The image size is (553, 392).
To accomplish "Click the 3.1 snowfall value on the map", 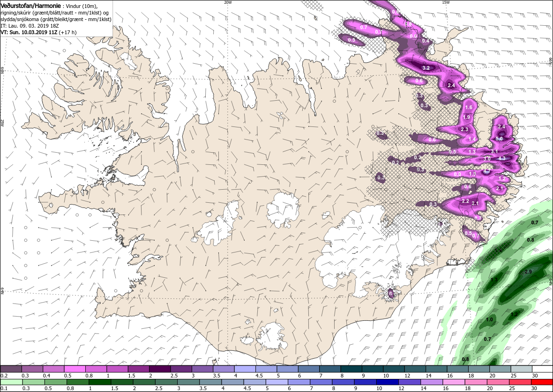I will 494,151.
